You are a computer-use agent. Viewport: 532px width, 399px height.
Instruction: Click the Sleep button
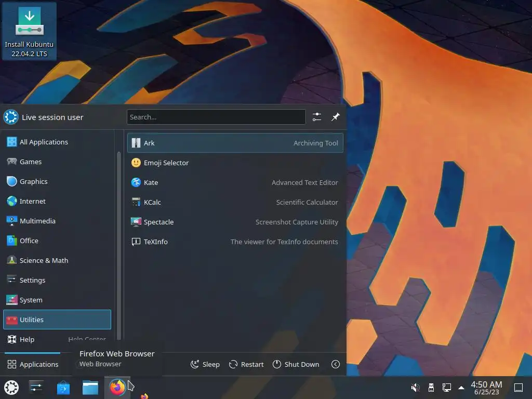(205, 364)
